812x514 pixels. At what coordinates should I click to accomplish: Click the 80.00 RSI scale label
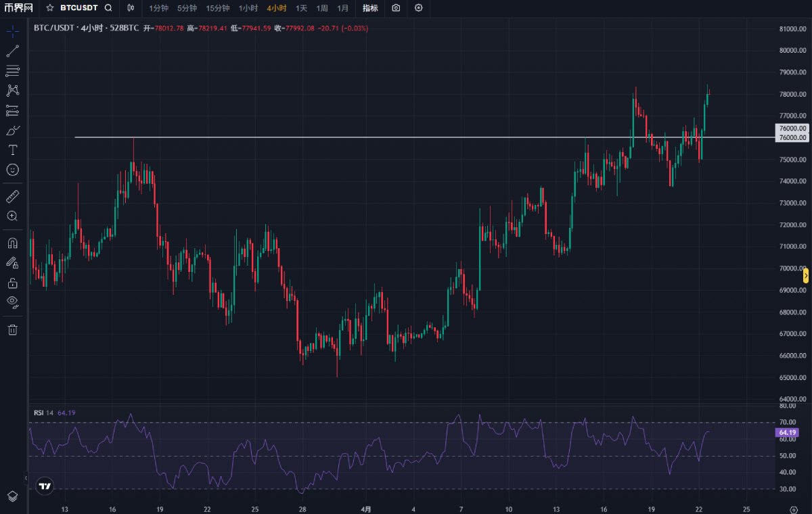(786, 406)
